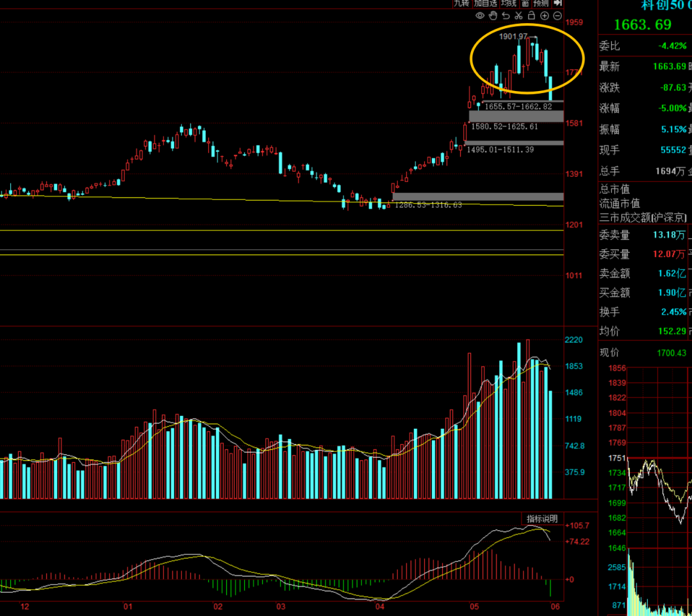Click the 05 month marker on time axis
The width and height of the screenshot is (692, 616).
[474, 606]
